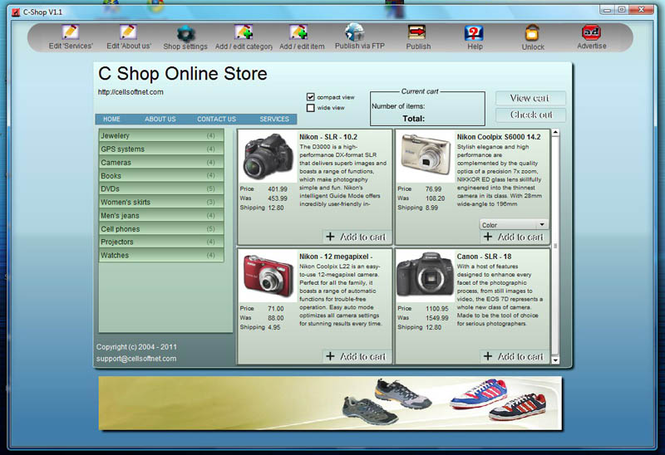Viewport: 665px width, 455px height.
Task: Click the Check out button
Action: coord(530,115)
